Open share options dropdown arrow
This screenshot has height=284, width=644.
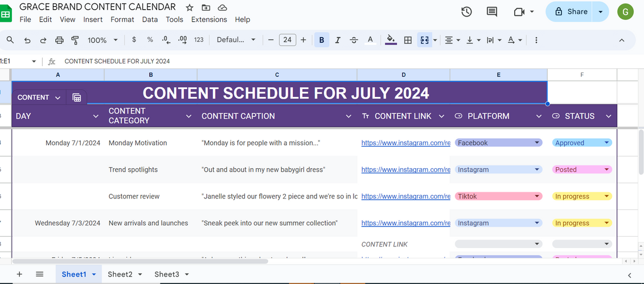[x=601, y=11]
